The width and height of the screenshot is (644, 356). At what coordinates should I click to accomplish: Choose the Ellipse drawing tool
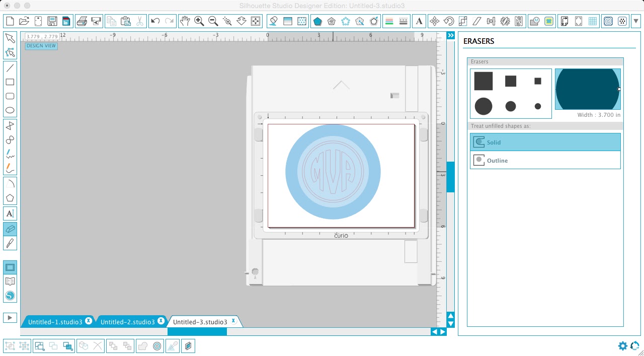coord(10,110)
